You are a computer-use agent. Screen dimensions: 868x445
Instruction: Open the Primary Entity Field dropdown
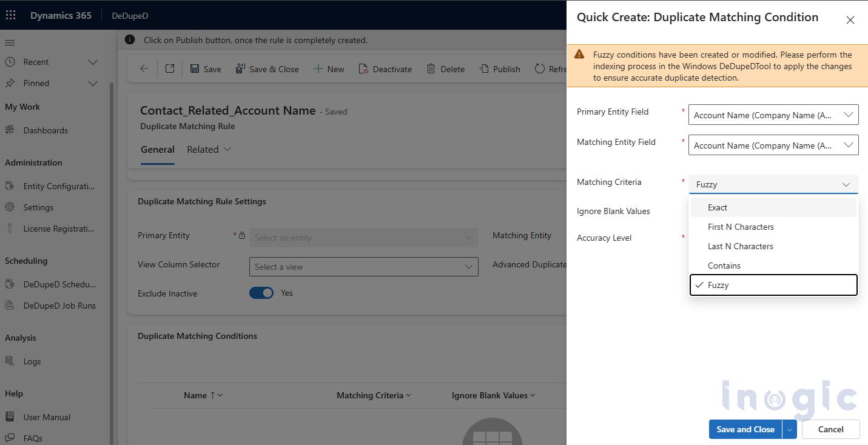(848, 114)
